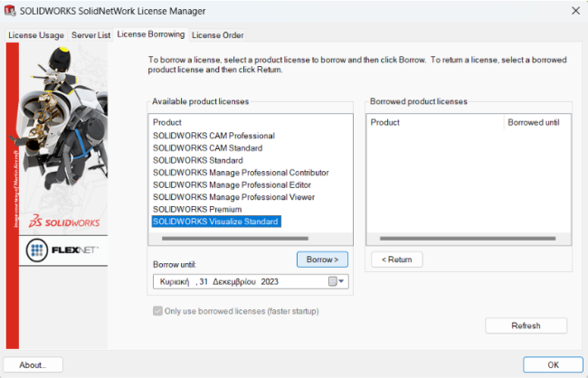Screen dimensions: 588x378
Task: Go to the License Order tab
Action: pos(217,34)
